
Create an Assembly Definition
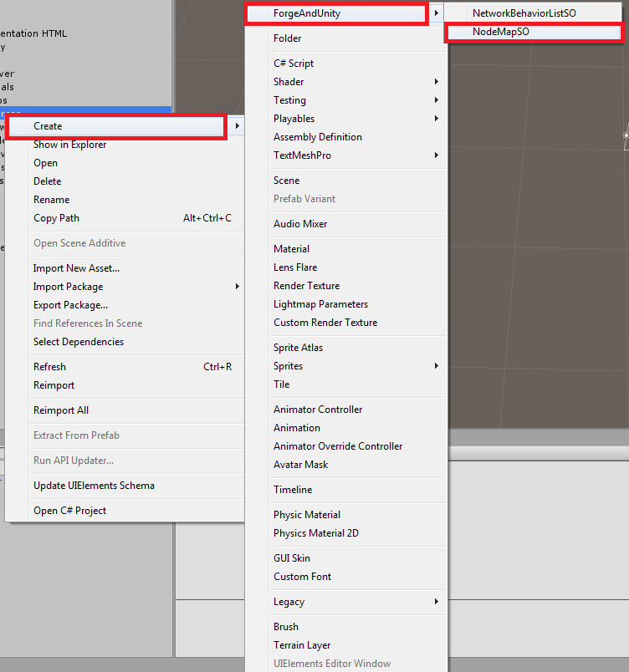(346, 137)
